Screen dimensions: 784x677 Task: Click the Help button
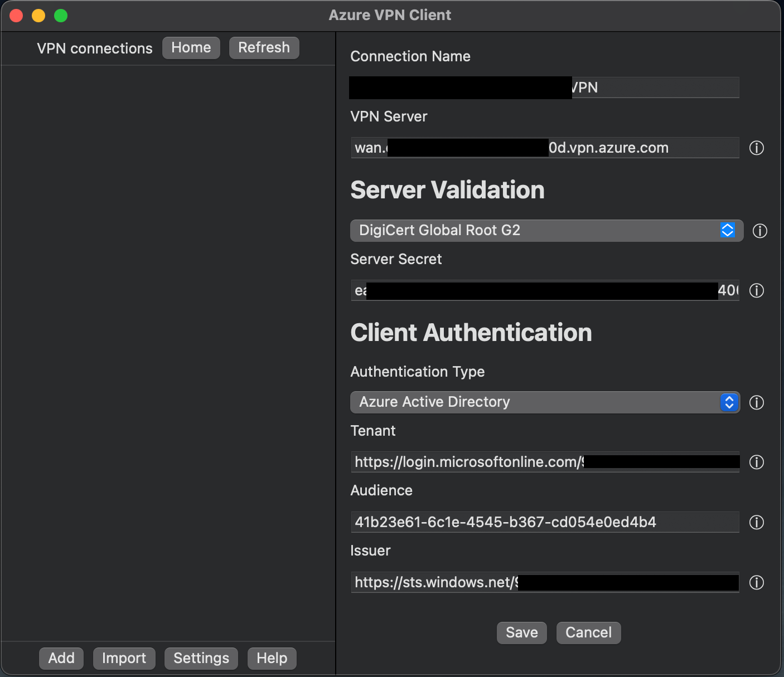tap(272, 658)
